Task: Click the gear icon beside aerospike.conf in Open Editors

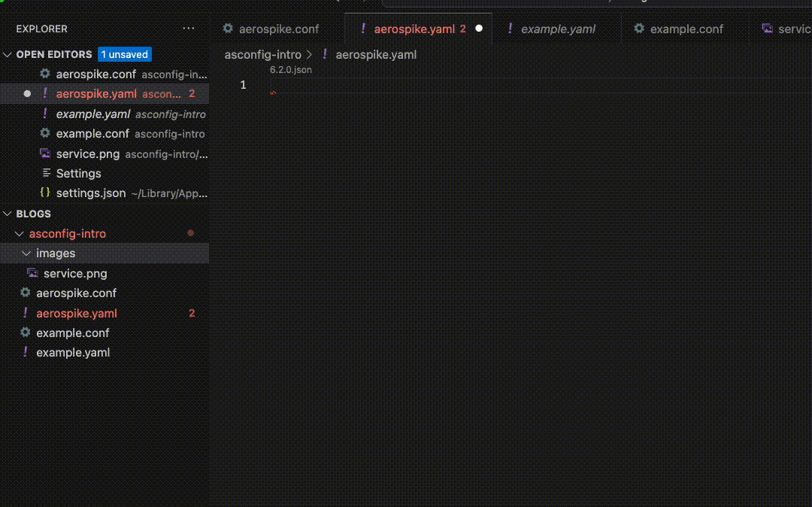Action: pos(45,74)
